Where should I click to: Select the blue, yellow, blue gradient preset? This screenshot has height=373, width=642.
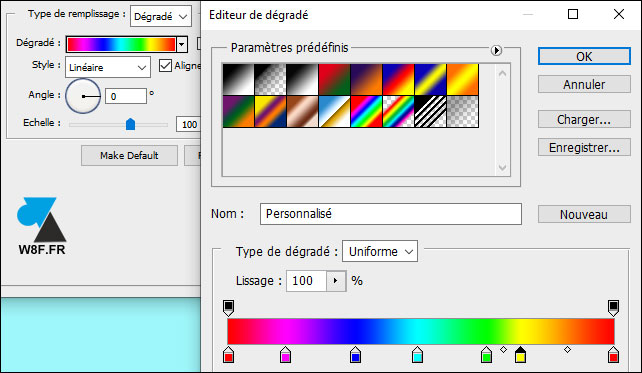coord(430,79)
